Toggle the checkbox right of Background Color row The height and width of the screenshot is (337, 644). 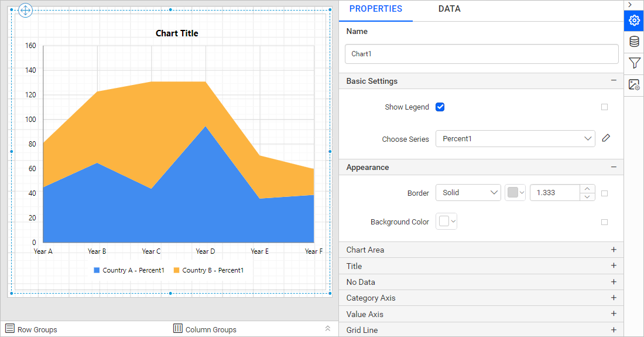tap(605, 222)
